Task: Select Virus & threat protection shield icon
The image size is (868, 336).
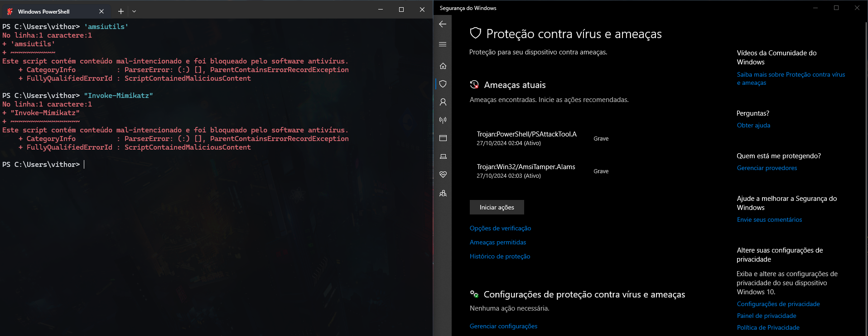Action: tap(443, 84)
